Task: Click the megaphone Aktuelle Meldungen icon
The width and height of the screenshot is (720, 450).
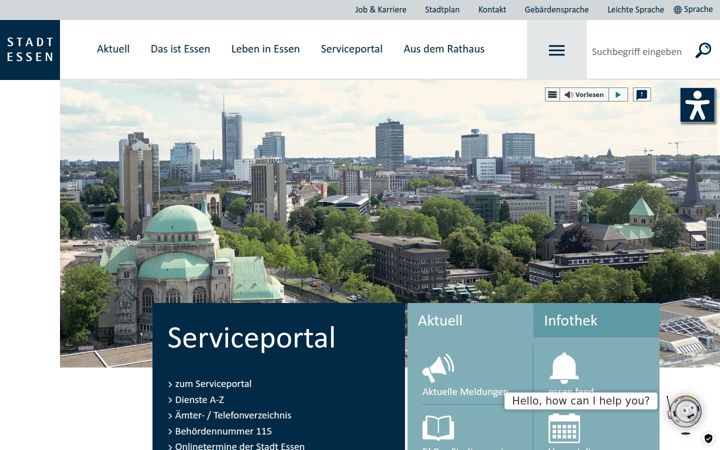Action: [x=438, y=368]
